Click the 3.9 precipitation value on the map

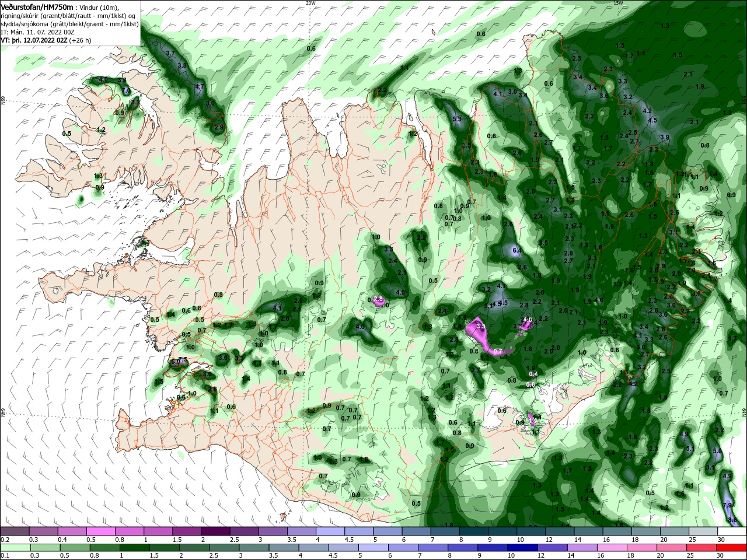(x=664, y=137)
